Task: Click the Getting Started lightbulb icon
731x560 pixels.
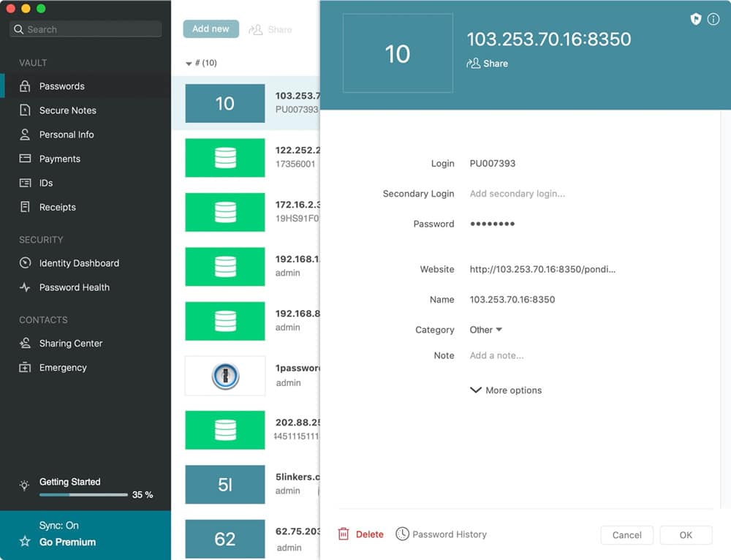Action: [x=25, y=485]
